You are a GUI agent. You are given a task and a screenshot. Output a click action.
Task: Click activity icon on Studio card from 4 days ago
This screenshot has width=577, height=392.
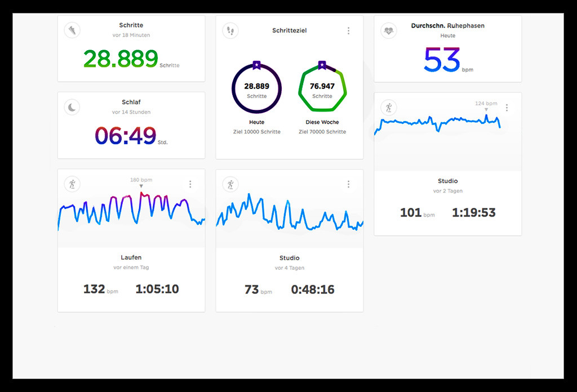click(230, 184)
